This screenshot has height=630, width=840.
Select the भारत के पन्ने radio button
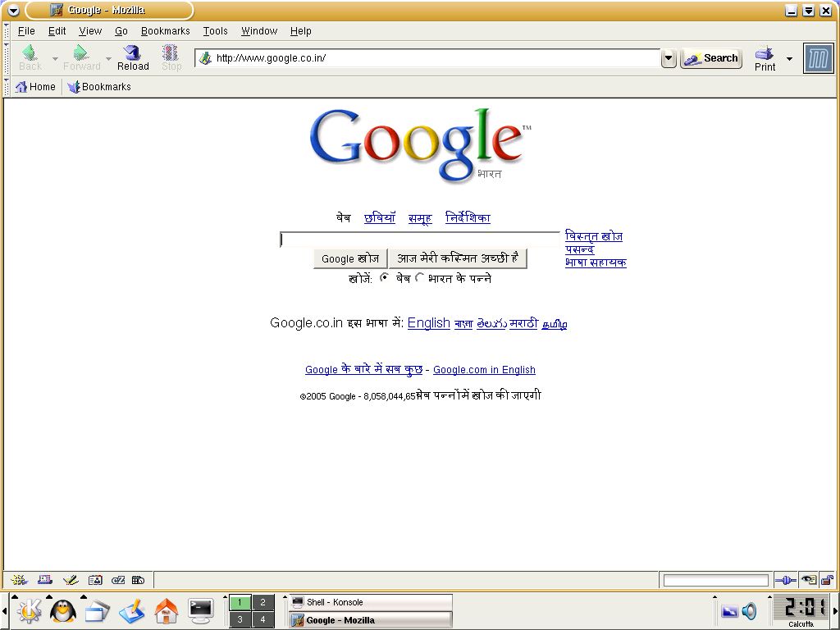click(419, 277)
